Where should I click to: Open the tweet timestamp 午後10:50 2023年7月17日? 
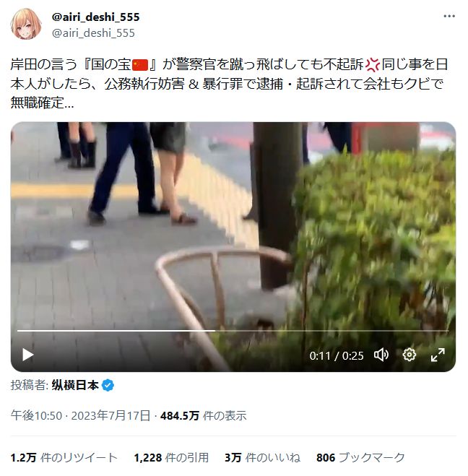(x=80, y=415)
